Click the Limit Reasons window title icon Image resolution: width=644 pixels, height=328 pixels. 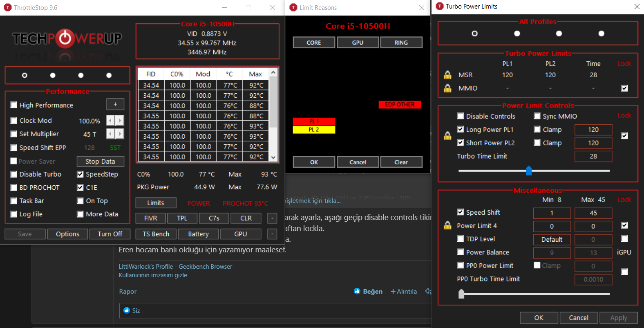[x=293, y=7]
